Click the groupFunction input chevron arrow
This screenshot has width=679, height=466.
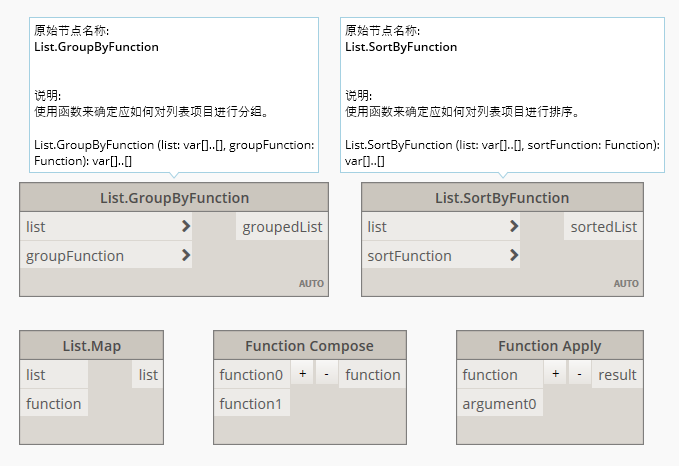coord(186,256)
